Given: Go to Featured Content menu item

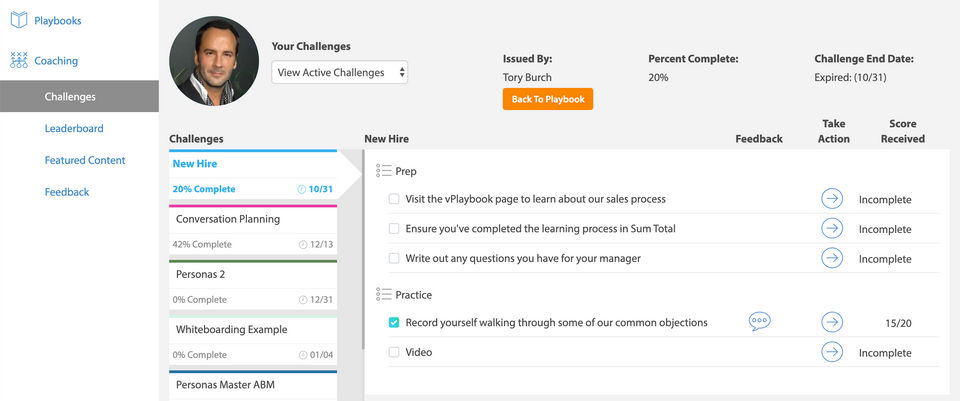Looking at the screenshot, I should click(85, 160).
